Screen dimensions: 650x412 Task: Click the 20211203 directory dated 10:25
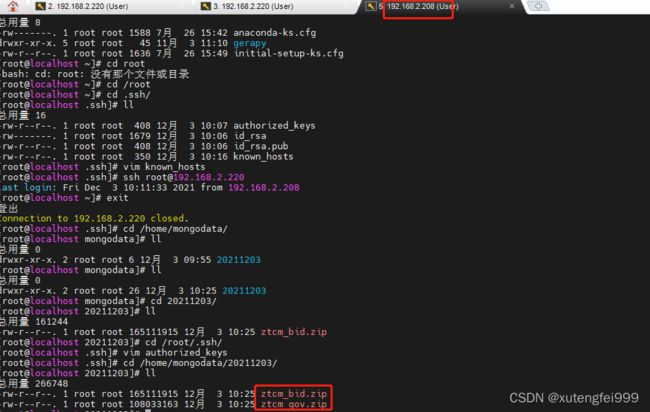pos(244,291)
